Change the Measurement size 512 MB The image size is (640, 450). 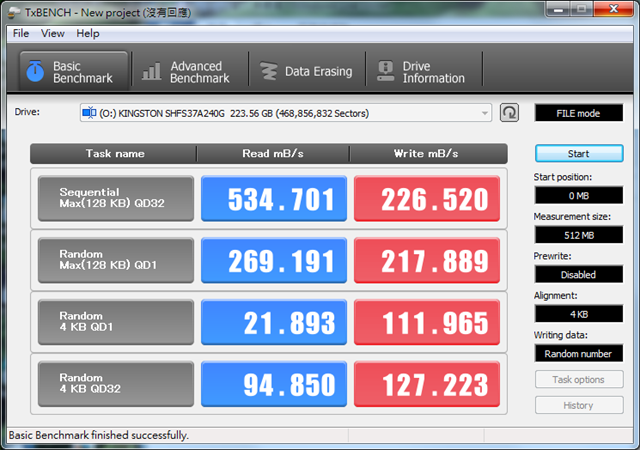tap(579, 235)
